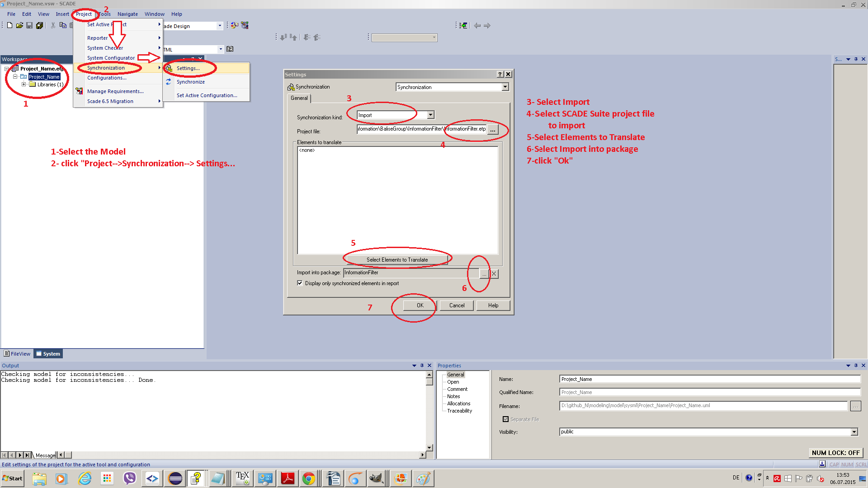
Task: Open the Visibility dropdown in Properties
Action: click(854, 432)
